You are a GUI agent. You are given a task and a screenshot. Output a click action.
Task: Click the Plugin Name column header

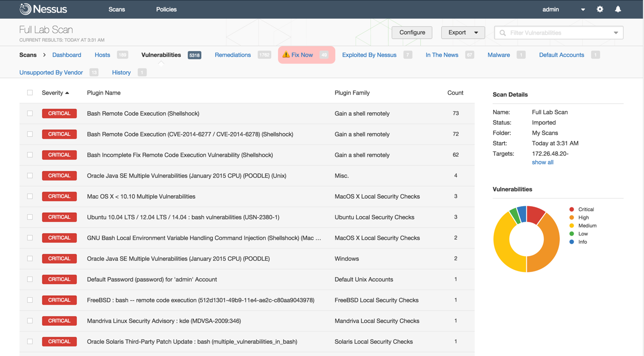click(104, 93)
